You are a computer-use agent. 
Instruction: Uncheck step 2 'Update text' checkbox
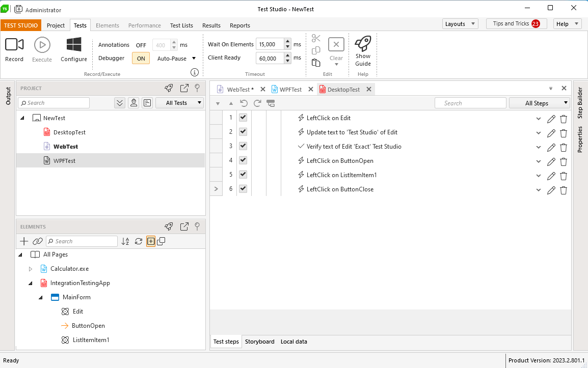click(243, 131)
